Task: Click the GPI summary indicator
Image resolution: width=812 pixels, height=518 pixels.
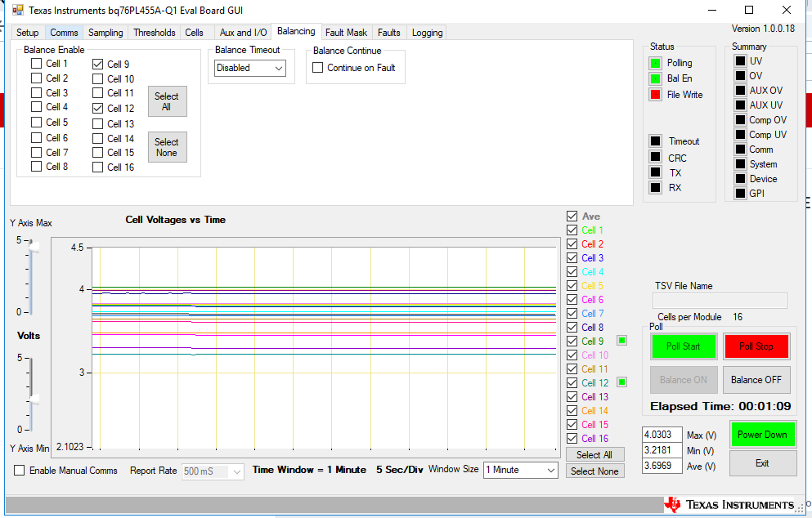Action: [x=741, y=194]
